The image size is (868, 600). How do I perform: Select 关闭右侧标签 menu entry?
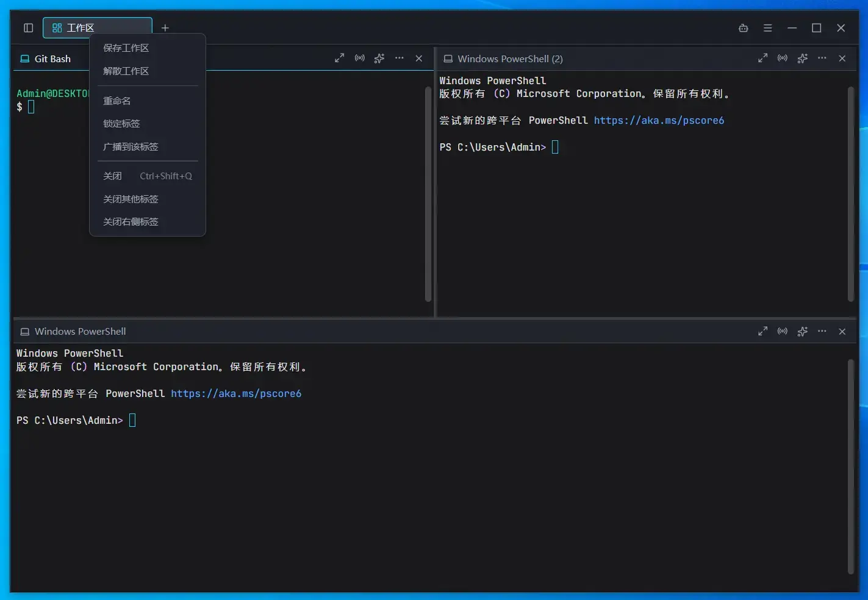click(x=148, y=222)
